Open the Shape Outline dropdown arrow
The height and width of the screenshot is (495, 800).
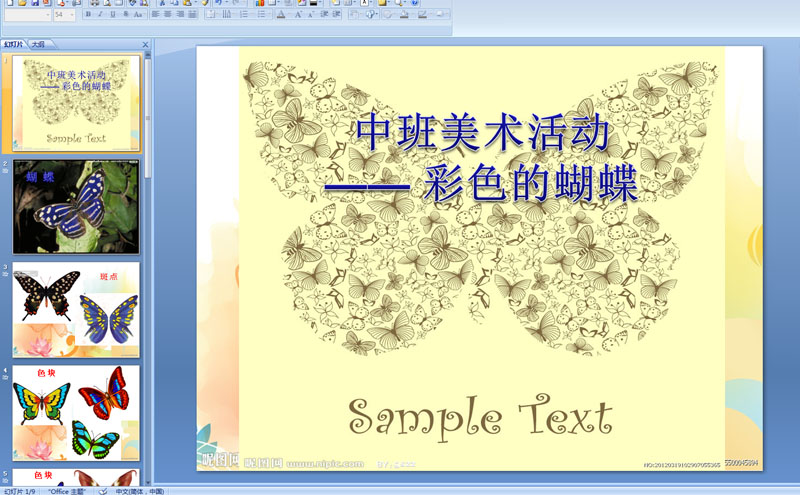click(431, 14)
